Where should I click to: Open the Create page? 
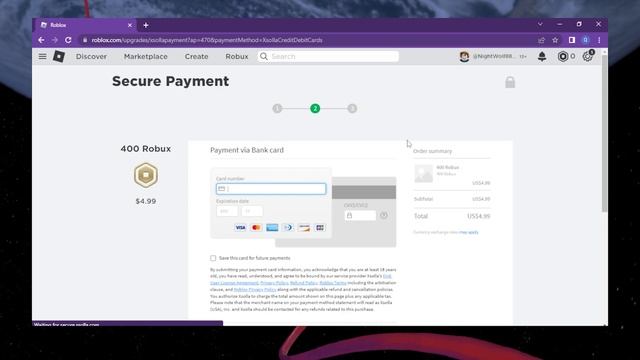tap(196, 57)
